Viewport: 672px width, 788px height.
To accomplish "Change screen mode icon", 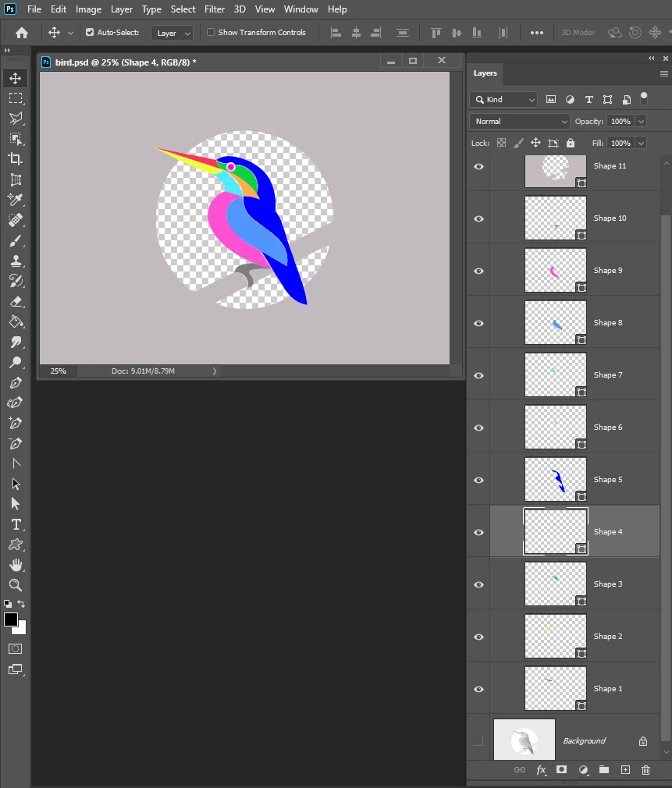I will click(15, 669).
